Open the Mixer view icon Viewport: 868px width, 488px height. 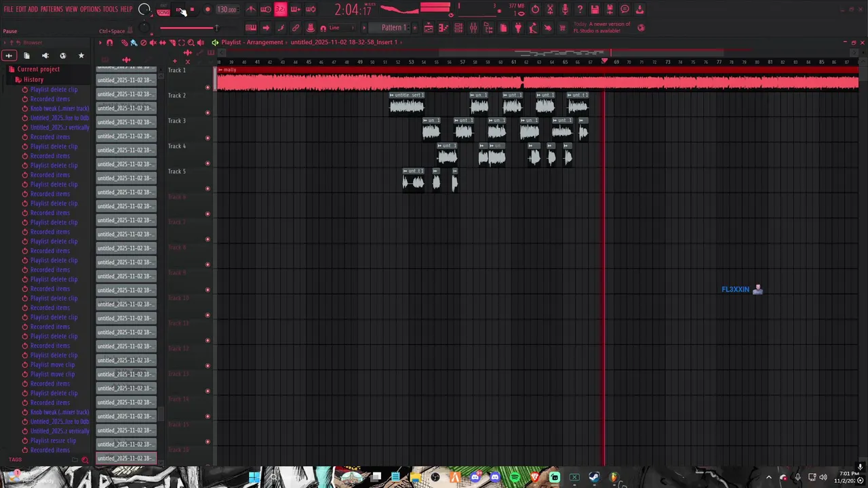pos(473,28)
